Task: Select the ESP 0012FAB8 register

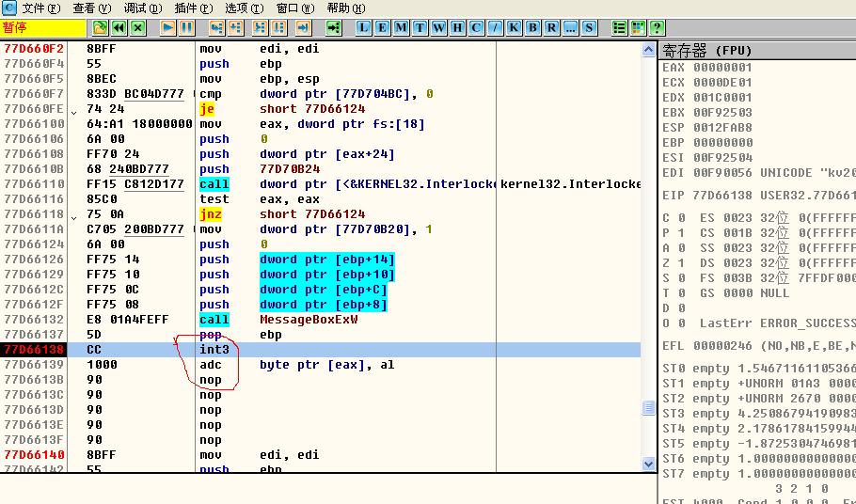Action: coord(707,128)
